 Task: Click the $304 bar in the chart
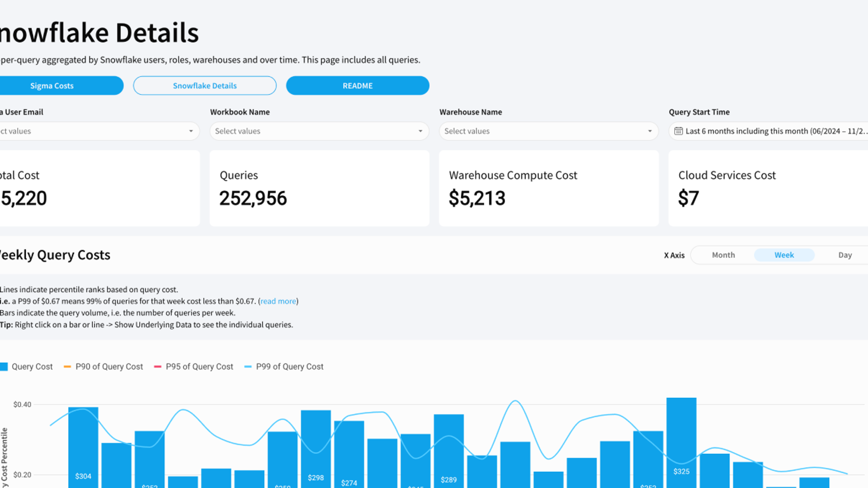coord(83,448)
